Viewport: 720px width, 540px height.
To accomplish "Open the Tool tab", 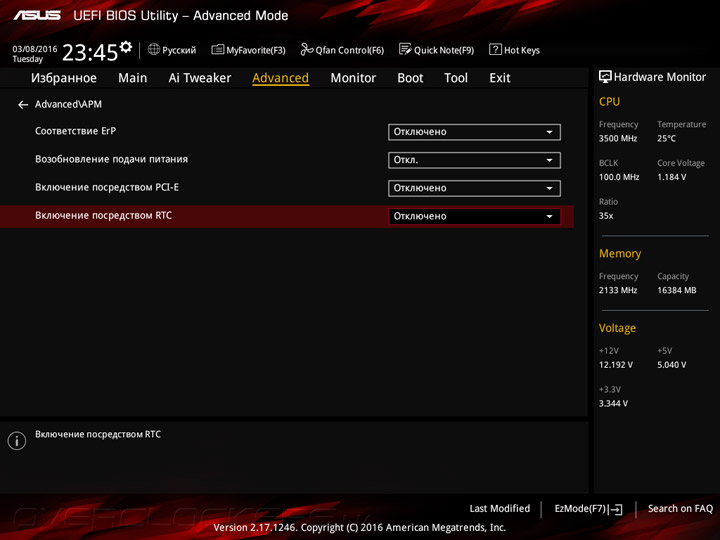I will [456, 78].
